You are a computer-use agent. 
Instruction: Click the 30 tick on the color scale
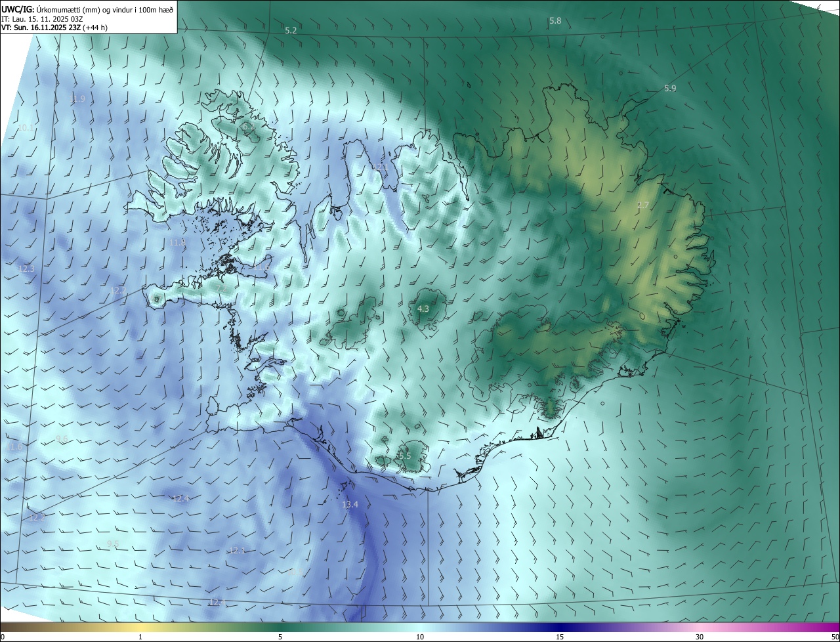click(700, 637)
